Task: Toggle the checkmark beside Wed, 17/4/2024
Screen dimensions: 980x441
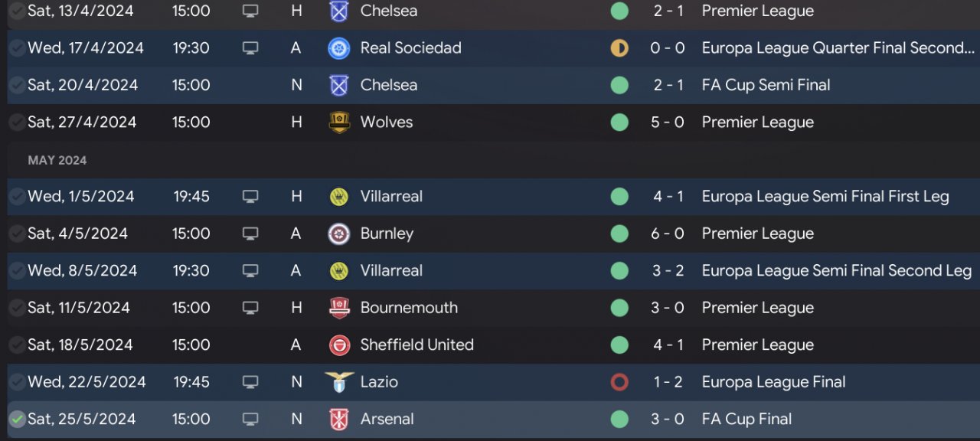Action: coord(16,48)
